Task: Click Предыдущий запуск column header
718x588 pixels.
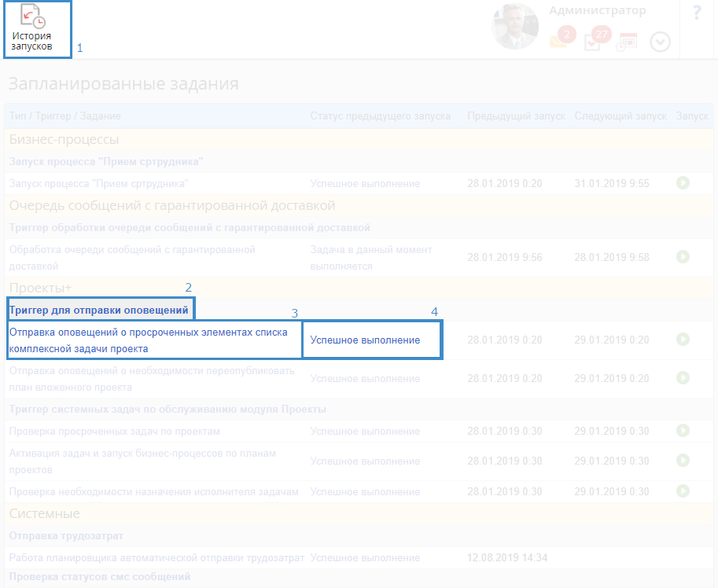Action: coord(517,116)
